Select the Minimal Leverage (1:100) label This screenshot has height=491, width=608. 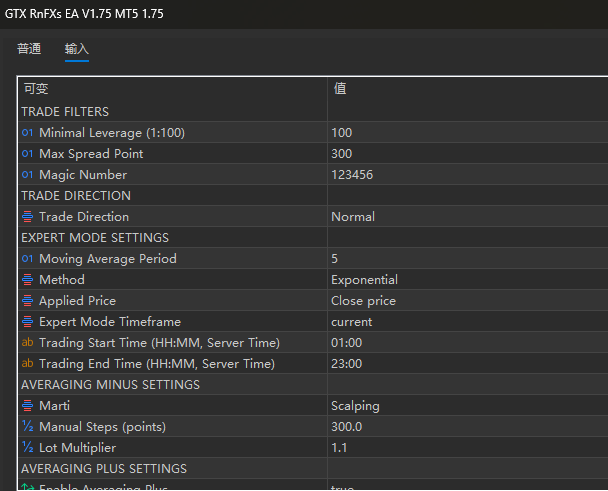(x=112, y=133)
